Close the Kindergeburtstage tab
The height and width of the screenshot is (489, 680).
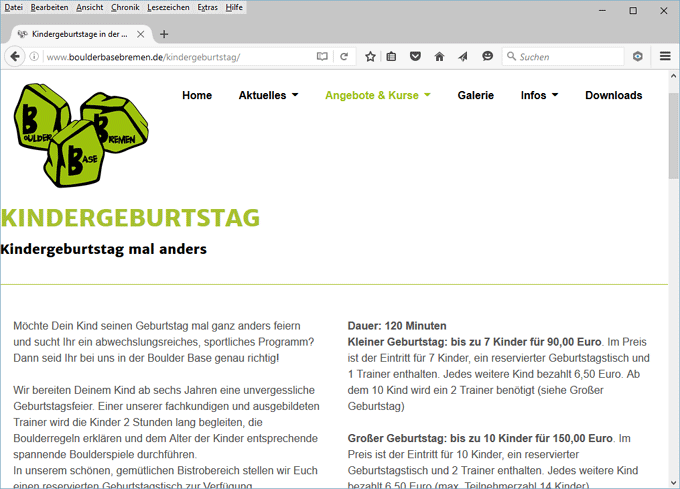tap(141, 34)
